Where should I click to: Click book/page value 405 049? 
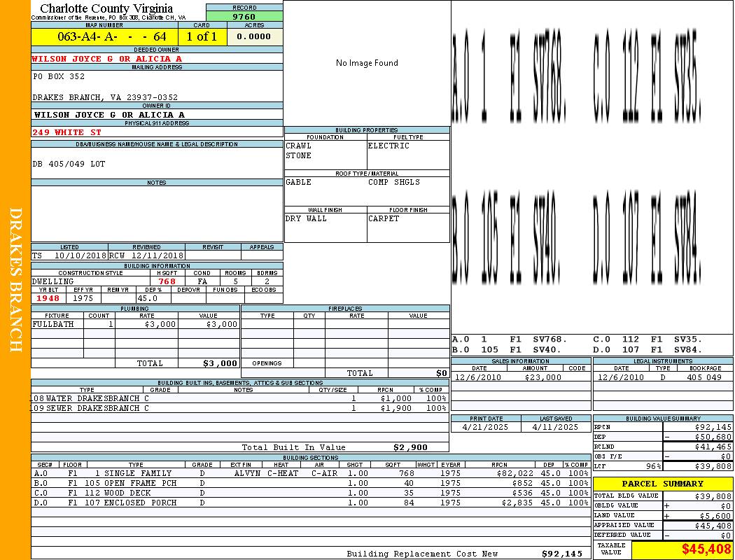click(704, 377)
